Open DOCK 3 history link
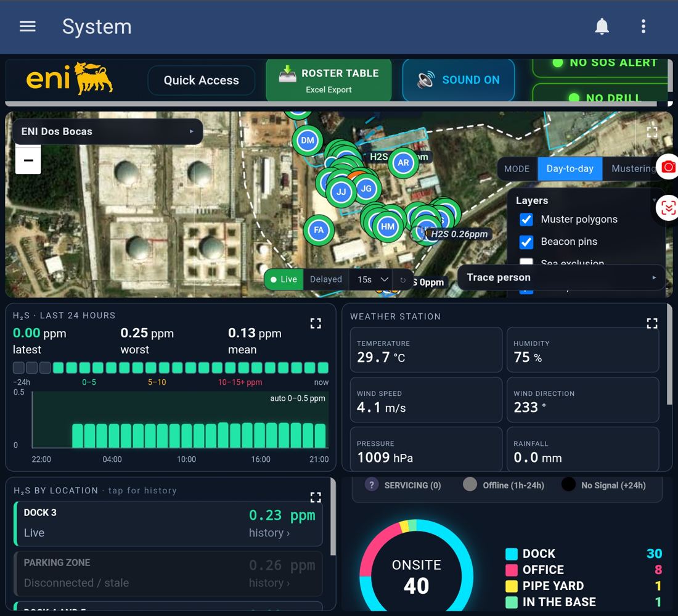This screenshot has width=678, height=616. tap(269, 533)
